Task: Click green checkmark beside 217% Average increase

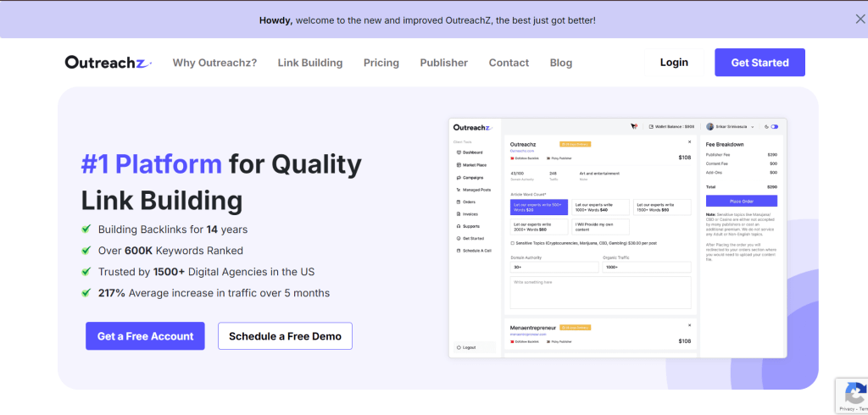Action: [x=86, y=292]
